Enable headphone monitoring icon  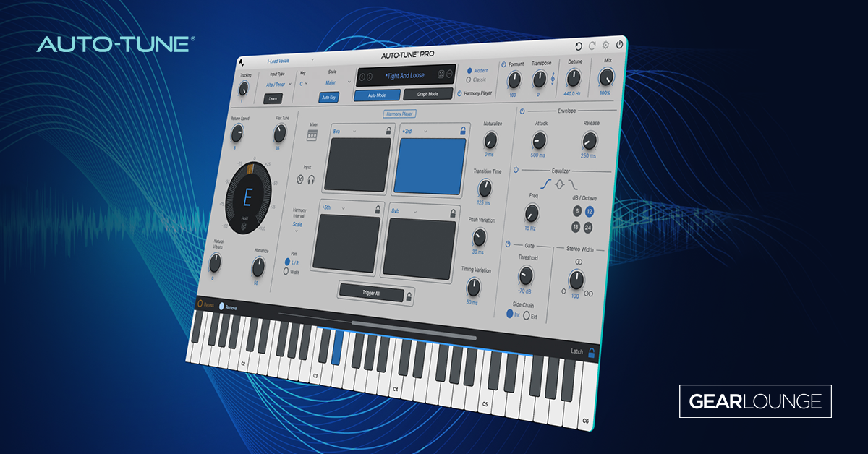point(311,181)
